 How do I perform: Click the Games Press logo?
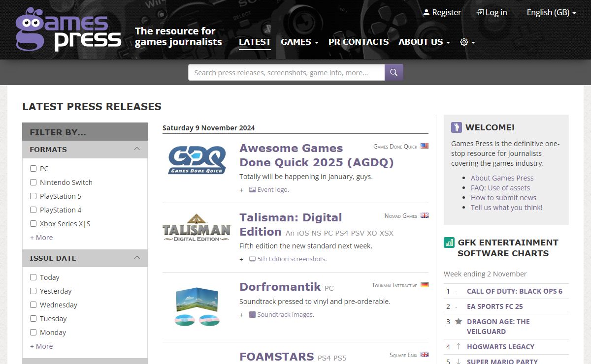[68, 29]
